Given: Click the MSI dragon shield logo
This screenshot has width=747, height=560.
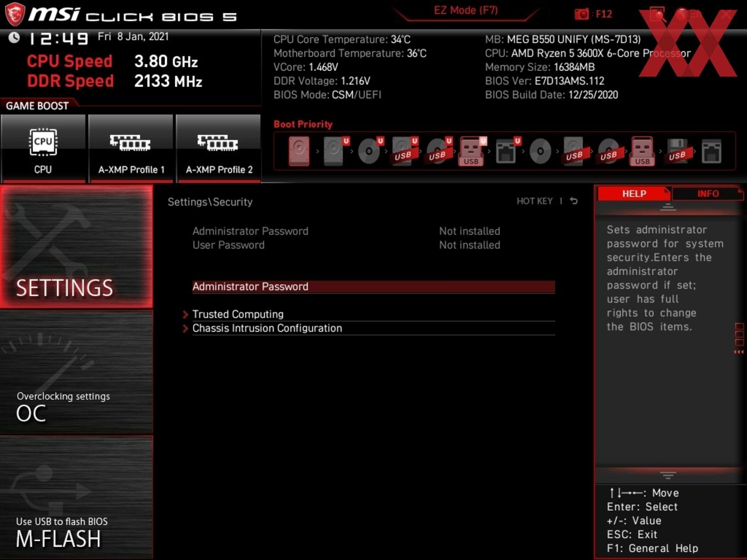Looking at the screenshot, I should (15, 14).
